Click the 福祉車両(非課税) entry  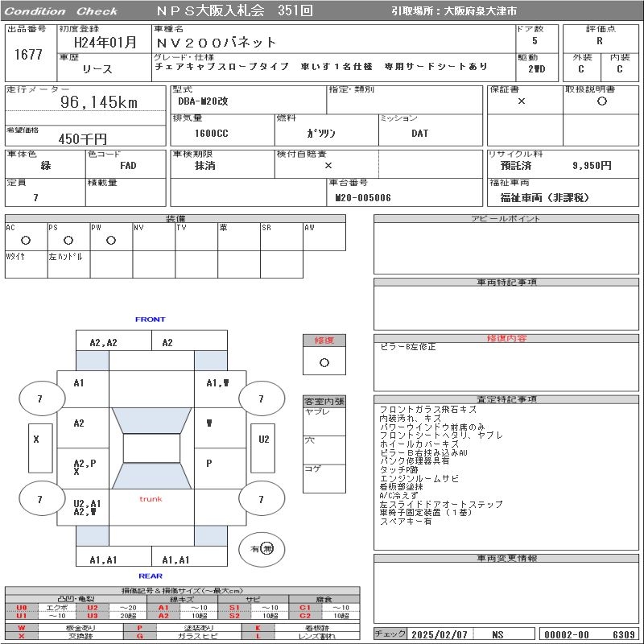click(545, 198)
